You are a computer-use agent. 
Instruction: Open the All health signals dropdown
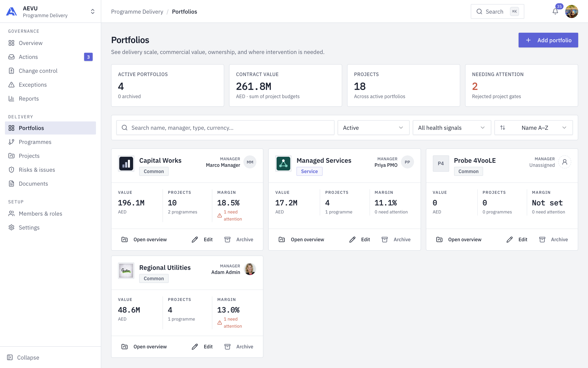[452, 128]
